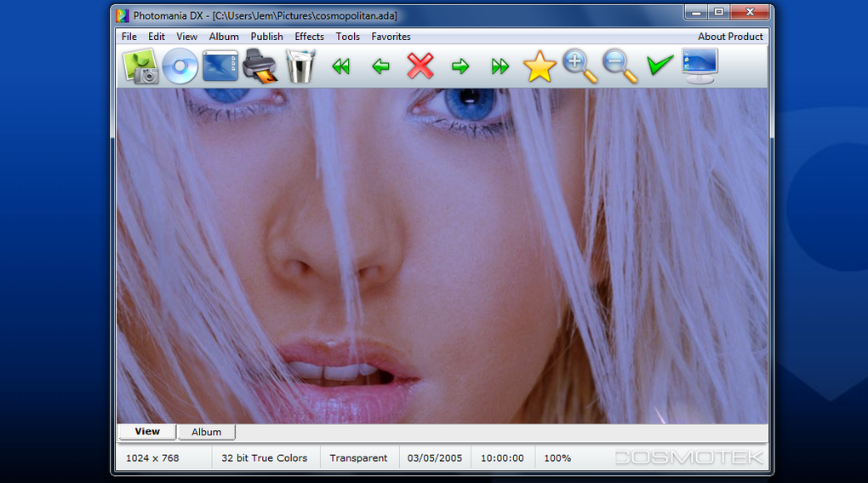The image size is (868, 483).
Task: Click the recycle bin trash icon
Action: 300,66
